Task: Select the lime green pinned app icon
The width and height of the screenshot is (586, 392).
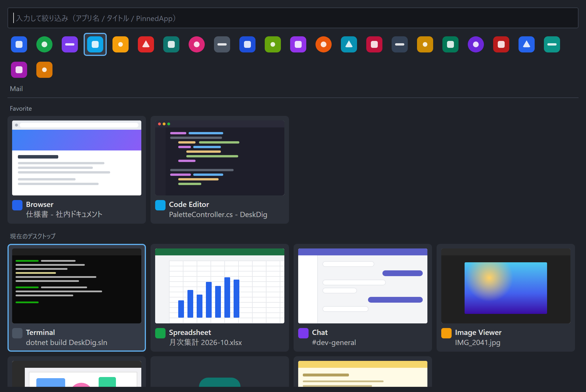Action: [273, 44]
